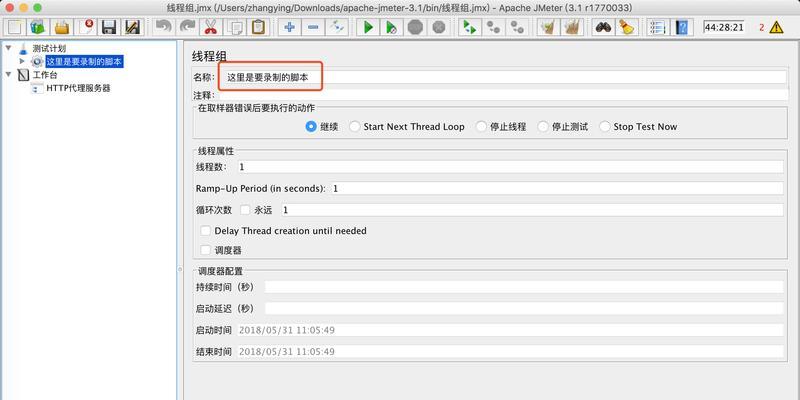Screen dimensions: 800x400
Task: Expand all tree nodes with plus icon
Action: (289, 27)
